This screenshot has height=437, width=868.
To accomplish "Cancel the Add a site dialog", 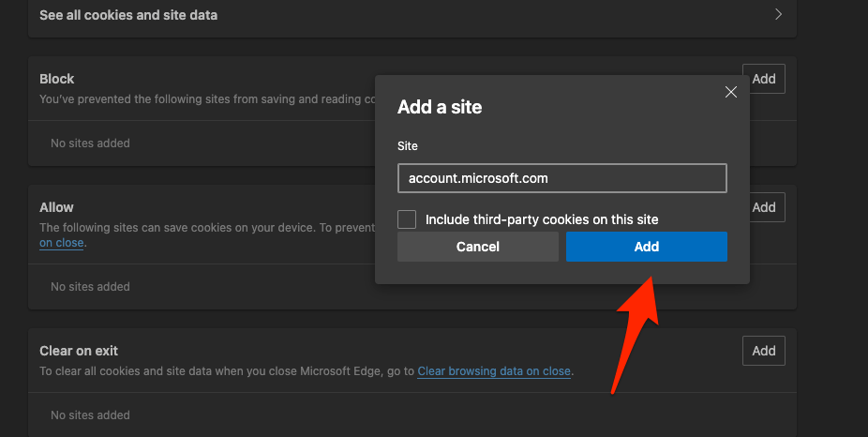I will [478, 247].
